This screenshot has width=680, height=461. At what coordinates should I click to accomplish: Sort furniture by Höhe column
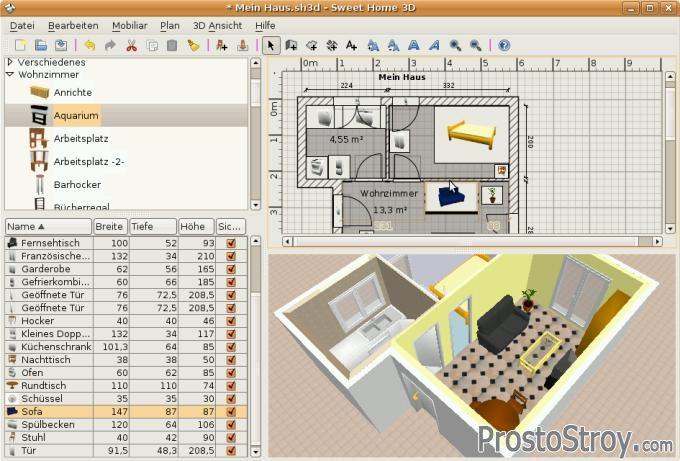196,226
